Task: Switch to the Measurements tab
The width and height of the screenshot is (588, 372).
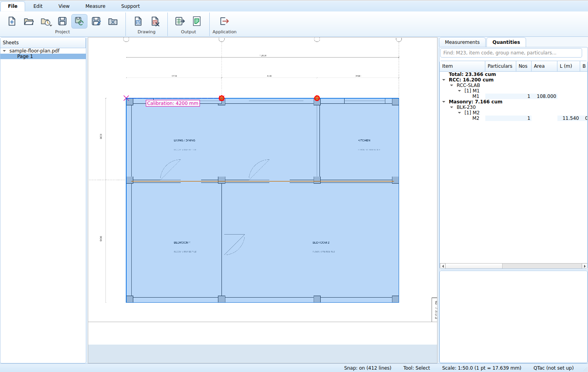Action: coord(462,42)
